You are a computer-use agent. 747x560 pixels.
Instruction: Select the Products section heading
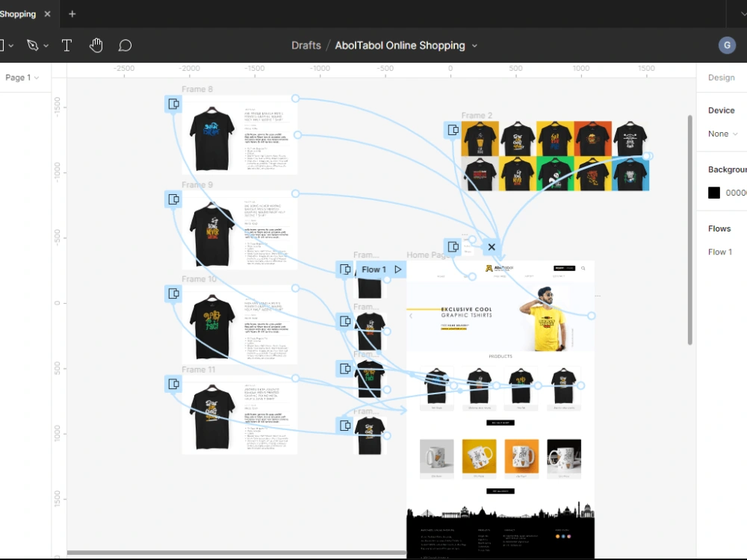click(x=500, y=356)
